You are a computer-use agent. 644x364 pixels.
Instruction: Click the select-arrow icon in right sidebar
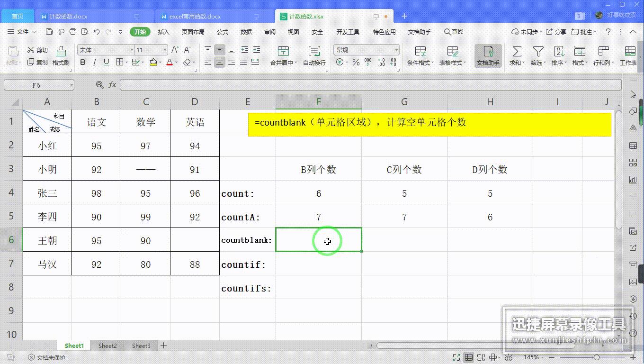[x=633, y=94]
